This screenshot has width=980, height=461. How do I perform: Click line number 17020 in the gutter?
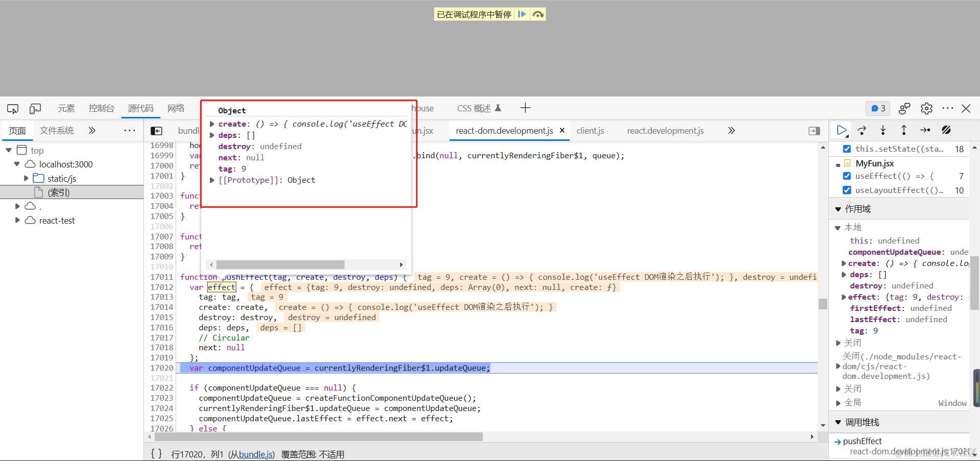click(x=162, y=368)
